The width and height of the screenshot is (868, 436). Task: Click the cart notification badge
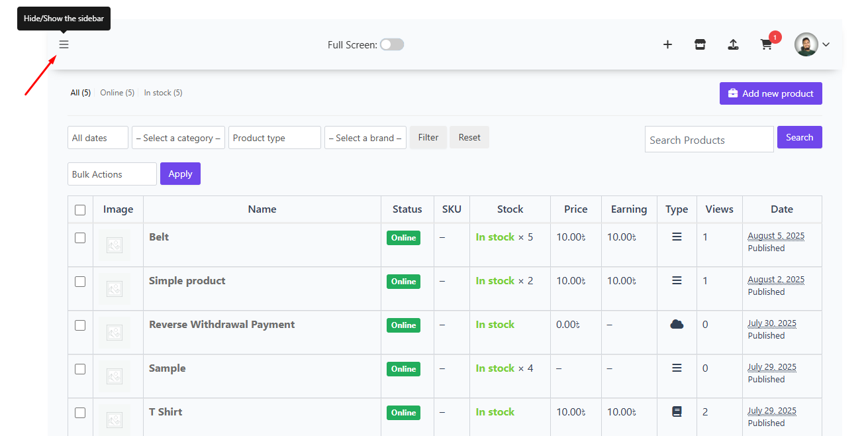775,37
